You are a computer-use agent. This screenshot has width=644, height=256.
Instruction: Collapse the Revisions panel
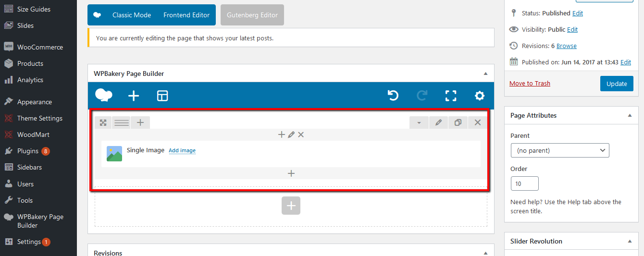click(485, 253)
